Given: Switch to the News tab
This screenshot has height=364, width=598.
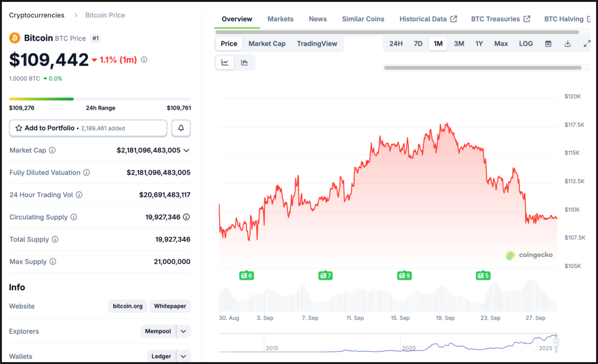Looking at the screenshot, I should point(318,19).
